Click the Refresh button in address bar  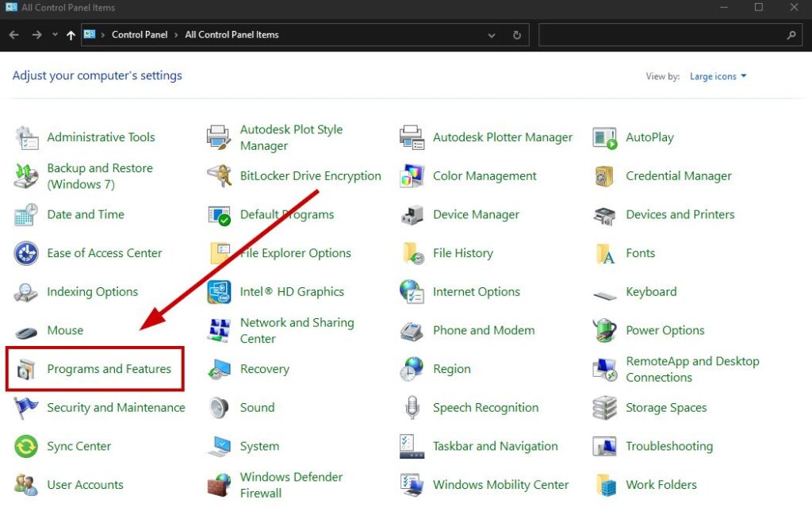click(517, 35)
